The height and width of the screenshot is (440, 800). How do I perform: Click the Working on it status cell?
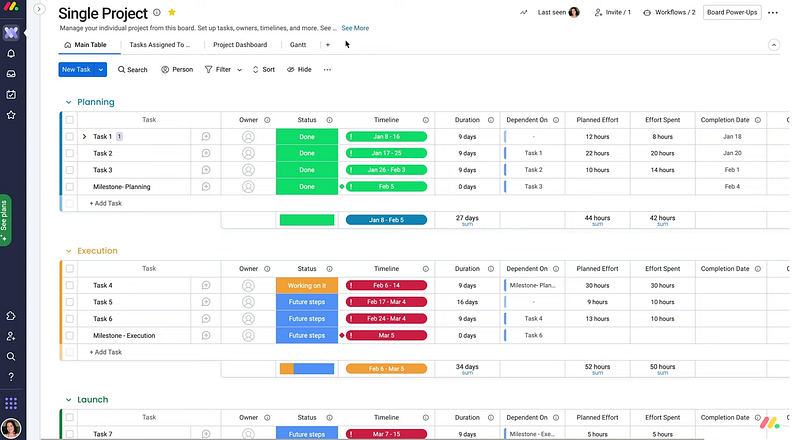[307, 285]
